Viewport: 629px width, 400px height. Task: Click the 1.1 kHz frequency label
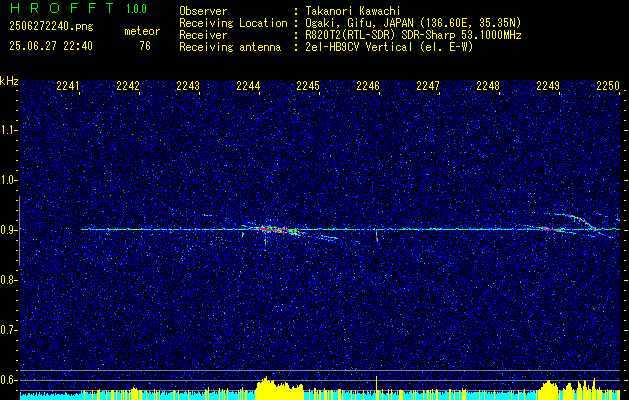[x=9, y=130]
